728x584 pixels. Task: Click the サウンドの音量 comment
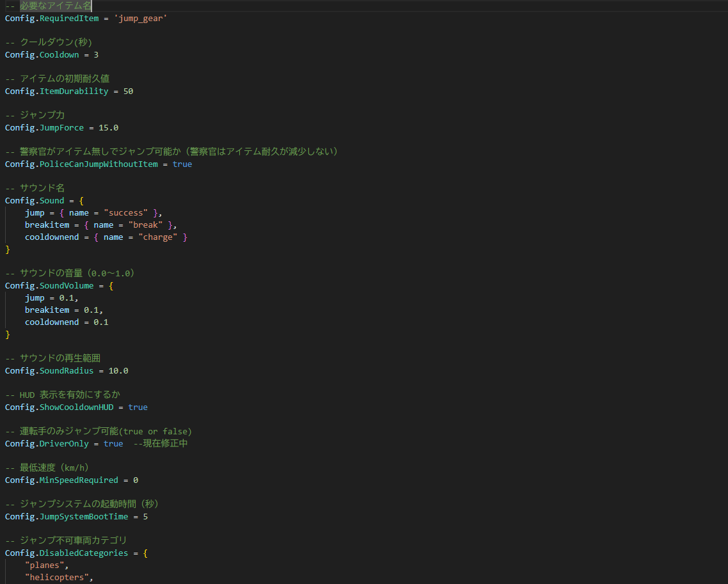point(70,273)
